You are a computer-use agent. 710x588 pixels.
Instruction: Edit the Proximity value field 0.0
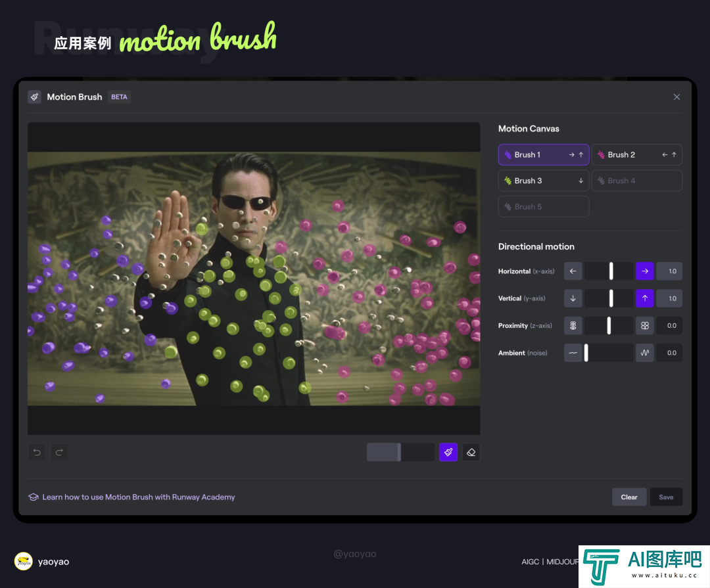[669, 325]
